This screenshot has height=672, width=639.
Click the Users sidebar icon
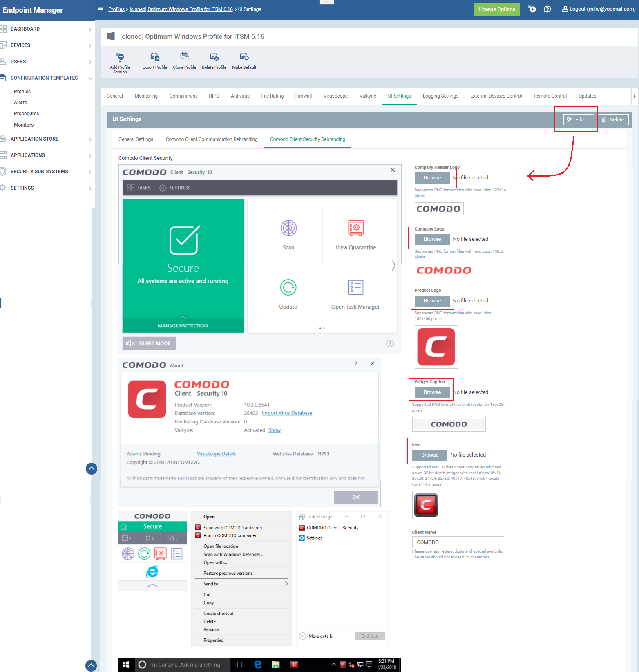(x=3, y=62)
